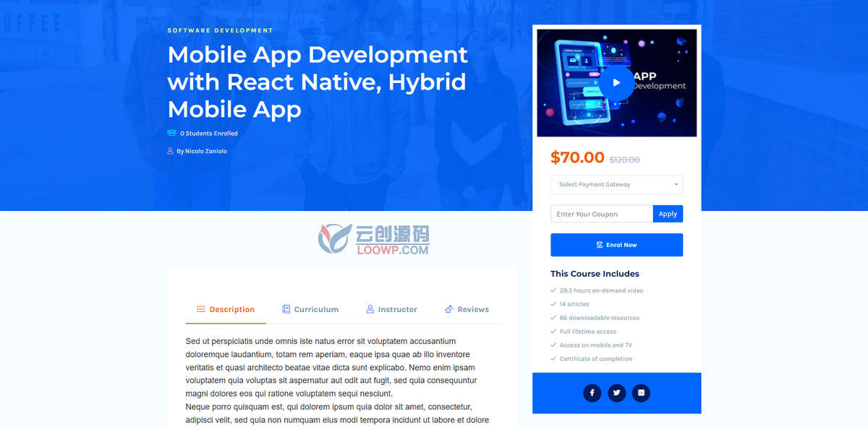The height and width of the screenshot is (427, 868).
Task: Click "66 downloadable resources" list item
Action: pyautogui.click(x=600, y=318)
